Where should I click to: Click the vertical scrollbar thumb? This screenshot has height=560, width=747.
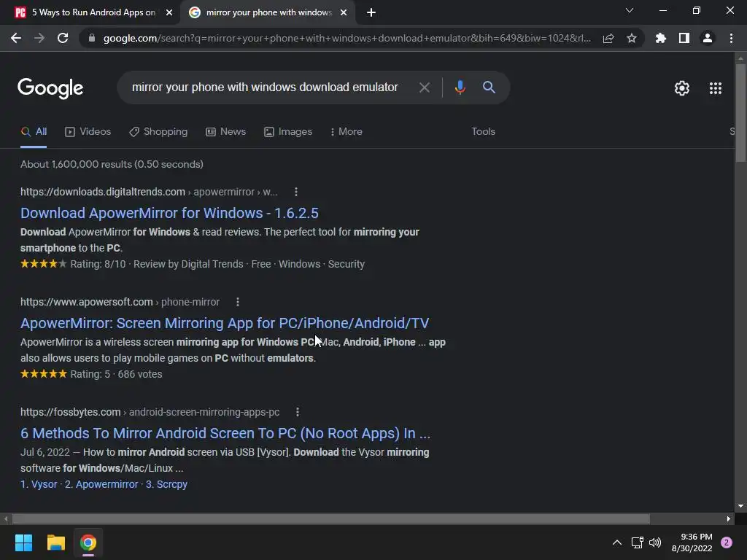pos(740,112)
